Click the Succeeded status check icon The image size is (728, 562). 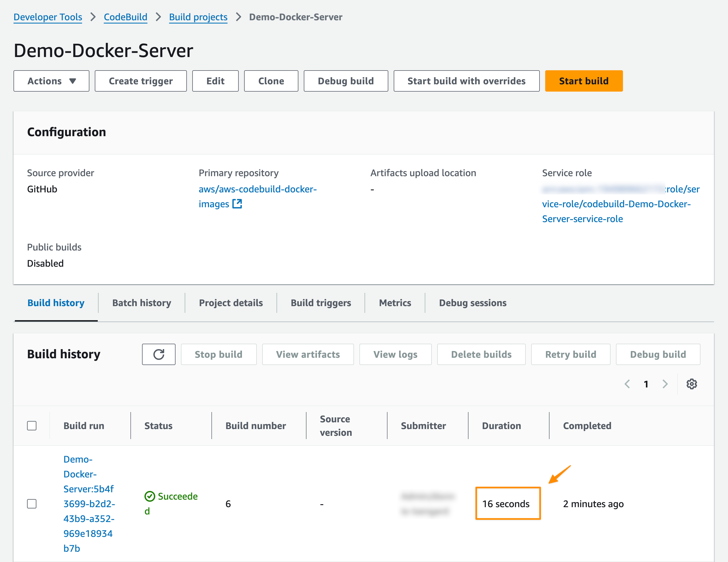pyautogui.click(x=150, y=496)
